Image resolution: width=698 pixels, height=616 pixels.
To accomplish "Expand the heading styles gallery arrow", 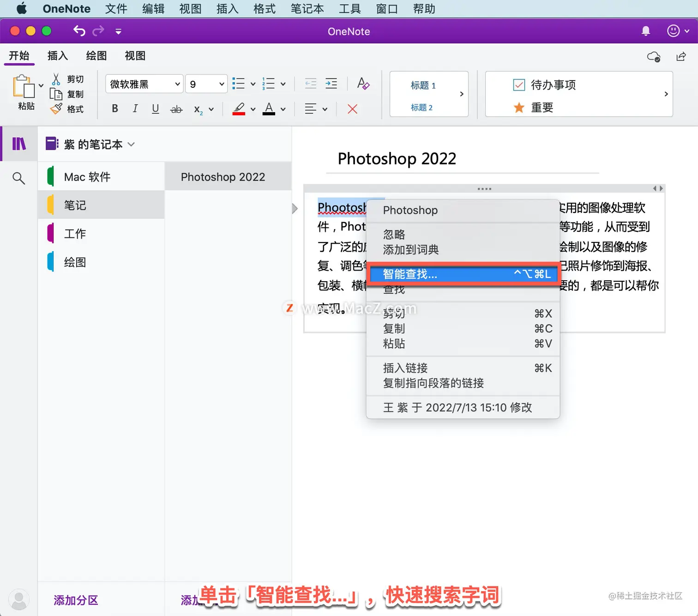I will 462,94.
